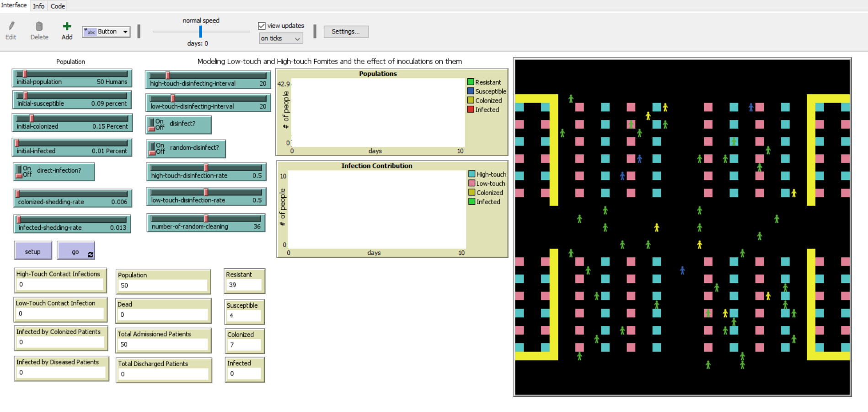868x412 pixels.
Task: Click Colonized swatch in Infection Contribution legend
Action: click(472, 192)
